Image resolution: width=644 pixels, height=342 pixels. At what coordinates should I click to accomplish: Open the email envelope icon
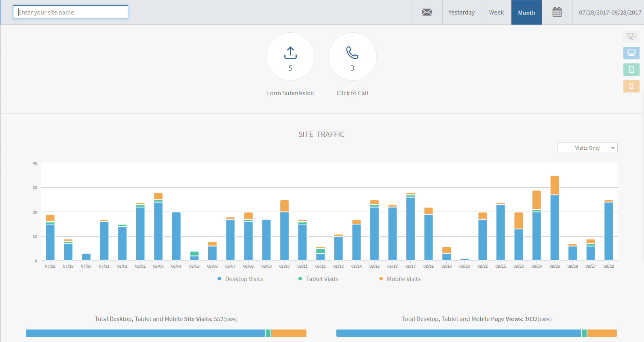click(427, 12)
